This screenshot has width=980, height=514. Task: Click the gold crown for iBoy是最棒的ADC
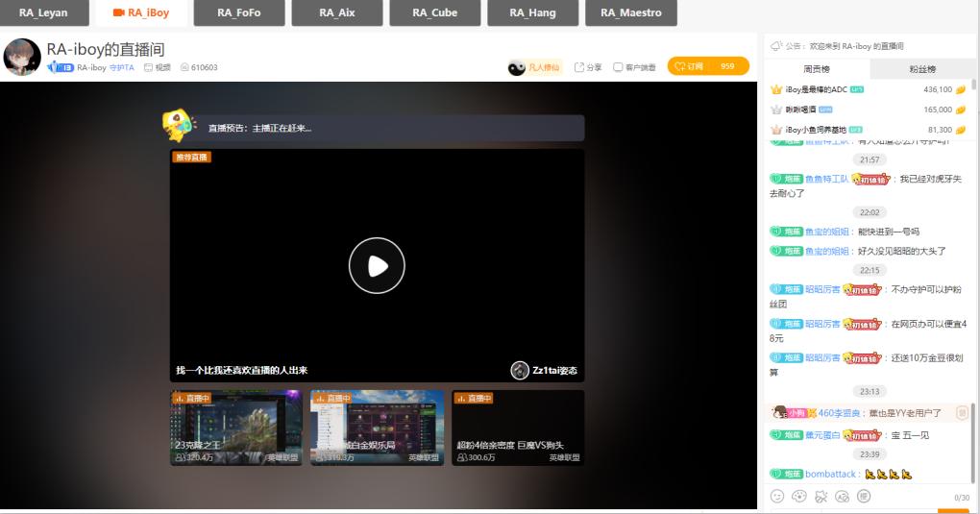tap(776, 89)
